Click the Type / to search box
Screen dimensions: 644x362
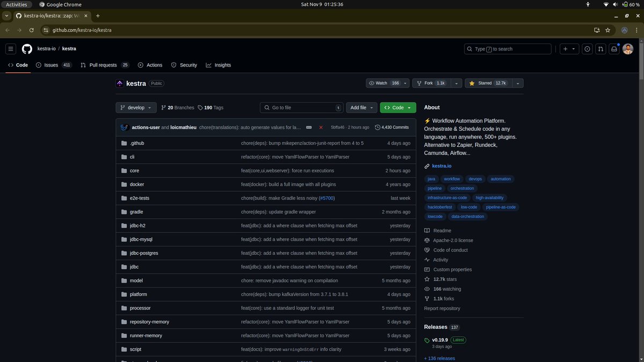pyautogui.click(x=508, y=49)
